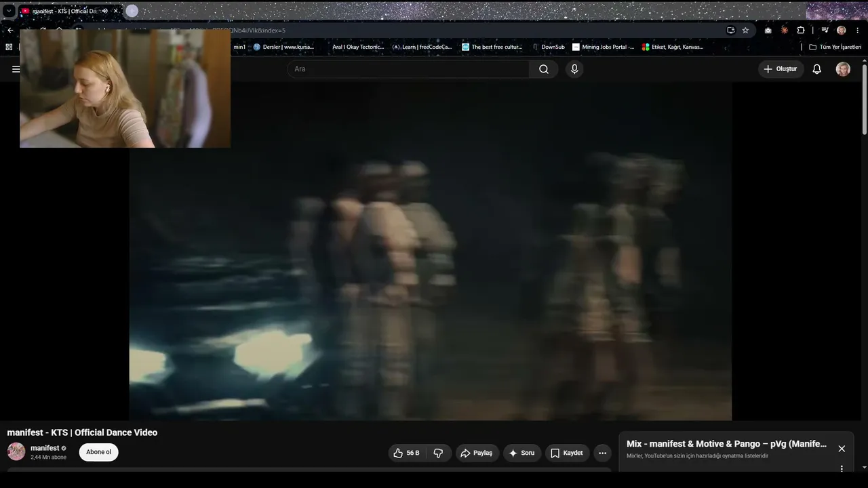Save the video with Kaydet
This screenshot has width=868, height=488.
[566, 453]
